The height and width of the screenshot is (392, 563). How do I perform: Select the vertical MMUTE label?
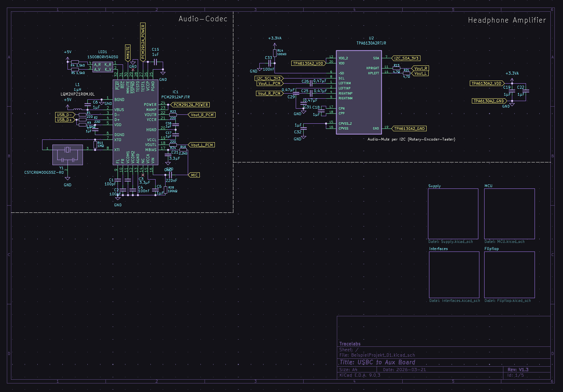pos(128,53)
